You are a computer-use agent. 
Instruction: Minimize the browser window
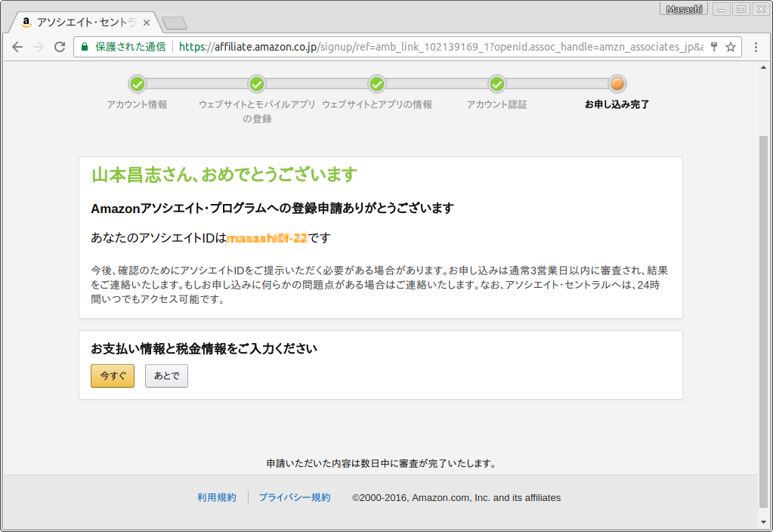pos(721,9)
